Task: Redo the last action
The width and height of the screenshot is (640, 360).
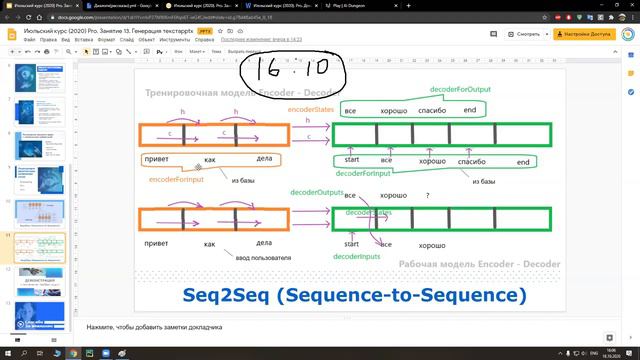Action: click(37, 52)
